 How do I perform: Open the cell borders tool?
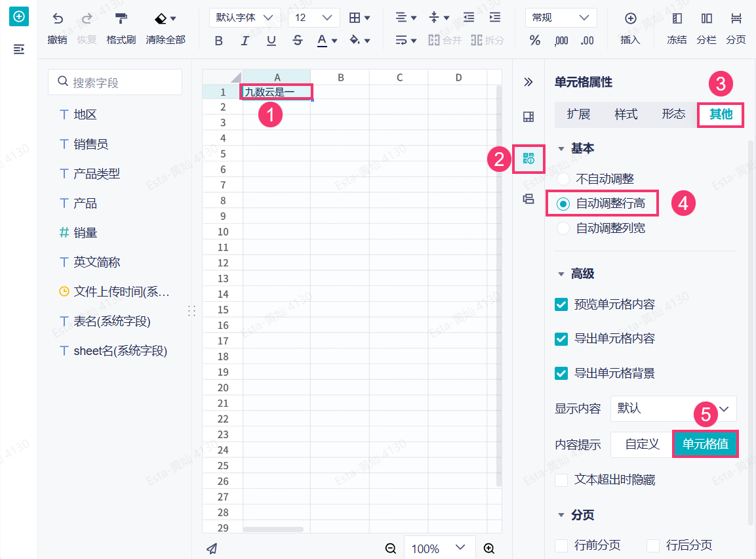[355, 18]
